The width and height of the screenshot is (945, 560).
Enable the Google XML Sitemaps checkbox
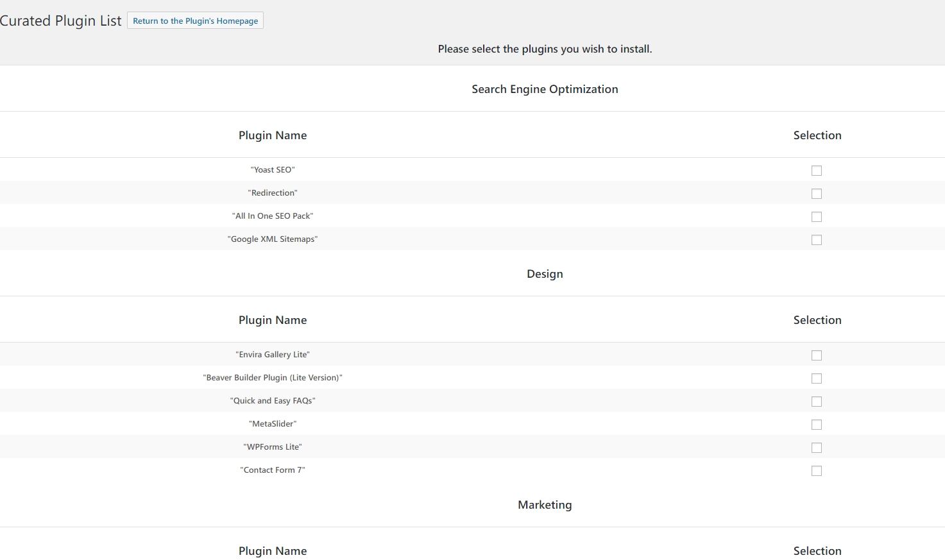click(817, 240)
